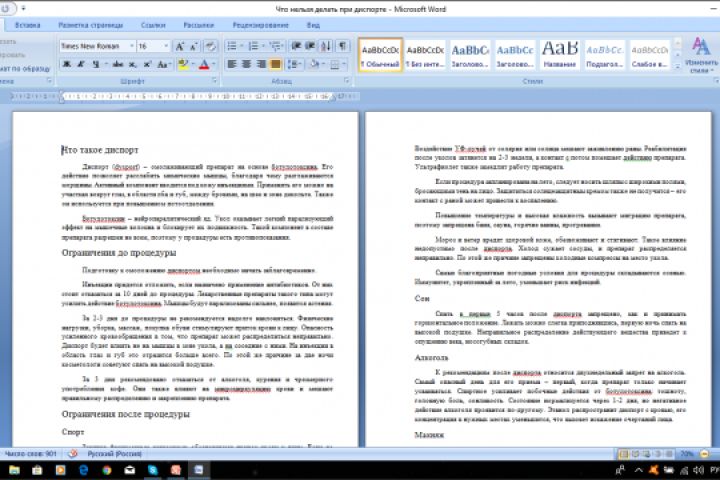The image size is (720, 480).
Task: Increase font size with Grow Font icon
Action: (180, 46)
